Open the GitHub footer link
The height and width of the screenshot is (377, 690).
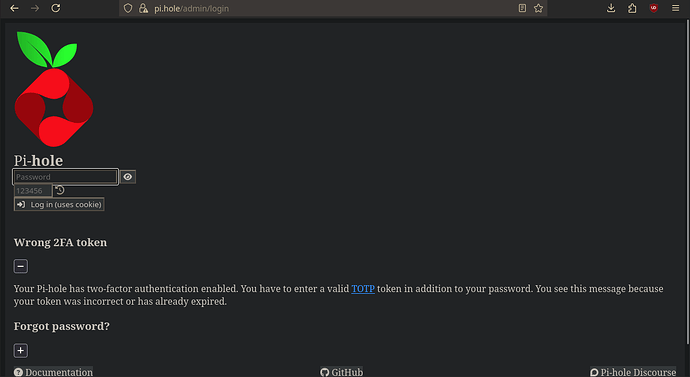click(342, 372)
